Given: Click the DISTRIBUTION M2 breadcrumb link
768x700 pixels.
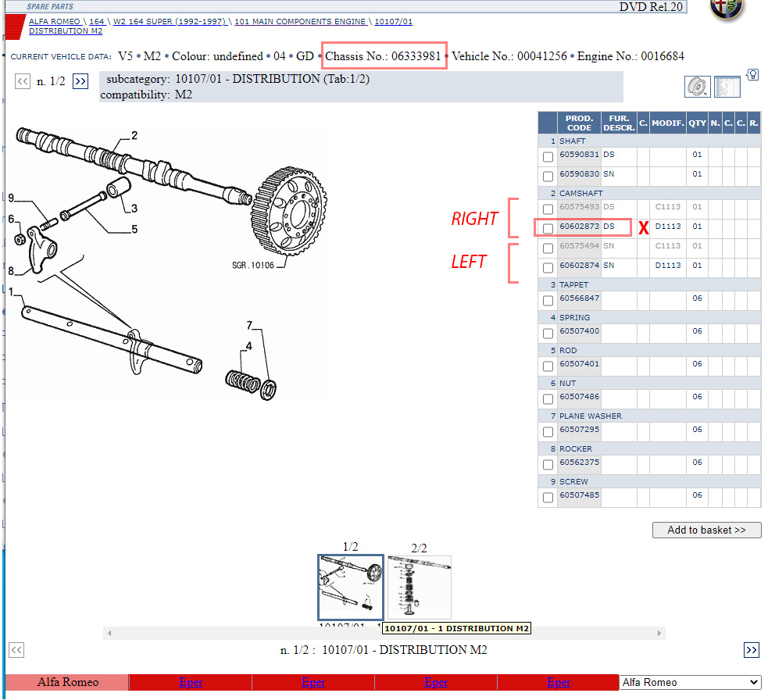Looking at the screenshot, I should (x=66, y=31).
